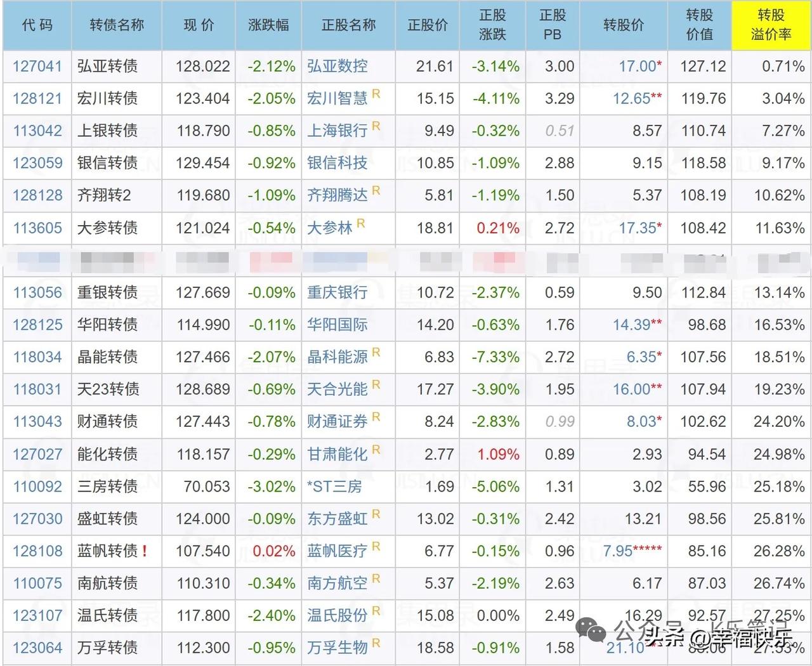Click conversion price 16.00** of 天23转债

click(x=638, y=389)
